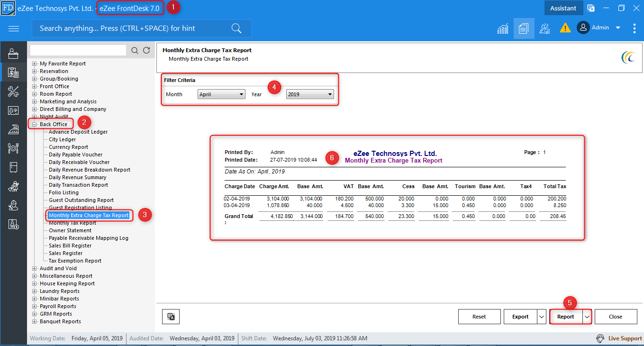Expand the My Favorite Report node
Screen dimensions: 644x346
[x=35, y=64]
